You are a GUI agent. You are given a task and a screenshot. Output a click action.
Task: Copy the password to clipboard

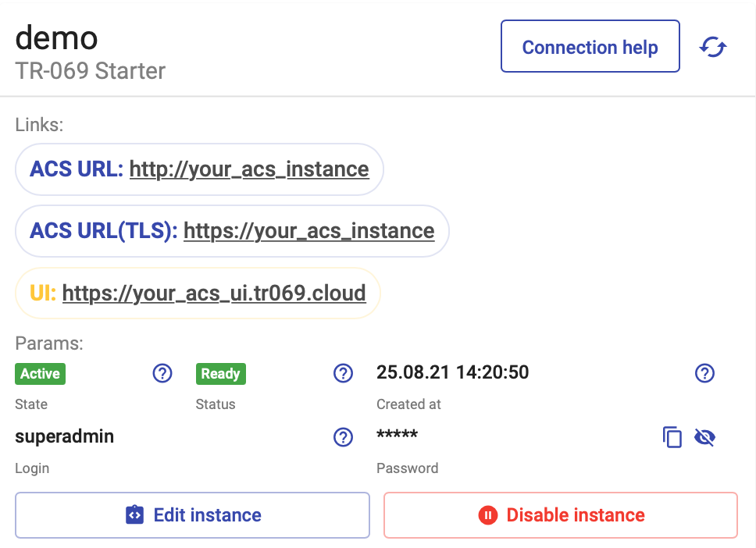[x=672, y=437]
